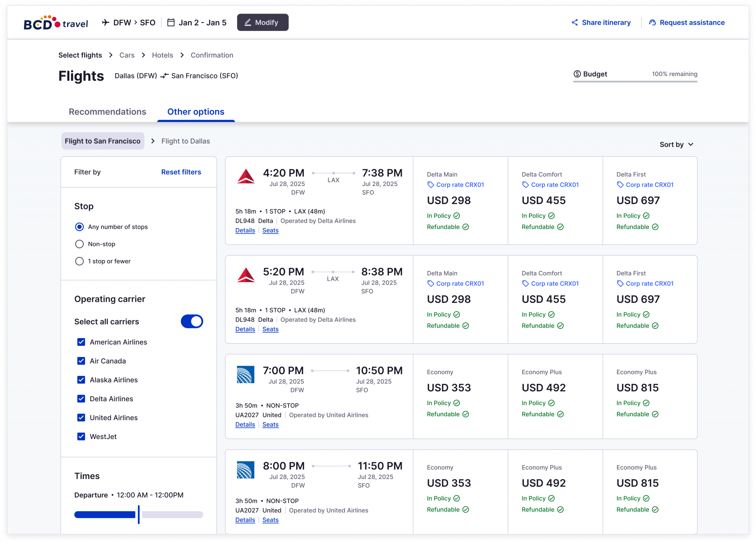Click the United logo on 7:00 PM flight
756x543 pixels.
click(x=245, y=374)
